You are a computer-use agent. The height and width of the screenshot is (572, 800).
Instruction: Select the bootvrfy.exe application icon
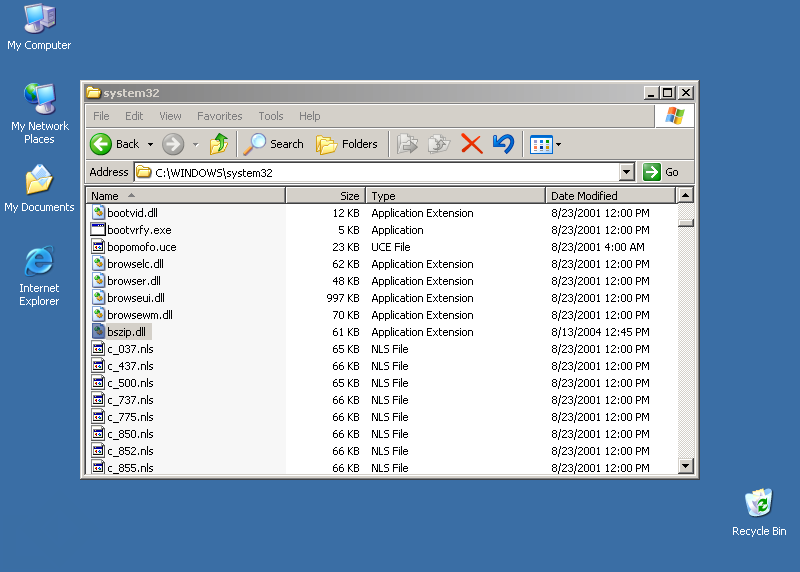98,230
